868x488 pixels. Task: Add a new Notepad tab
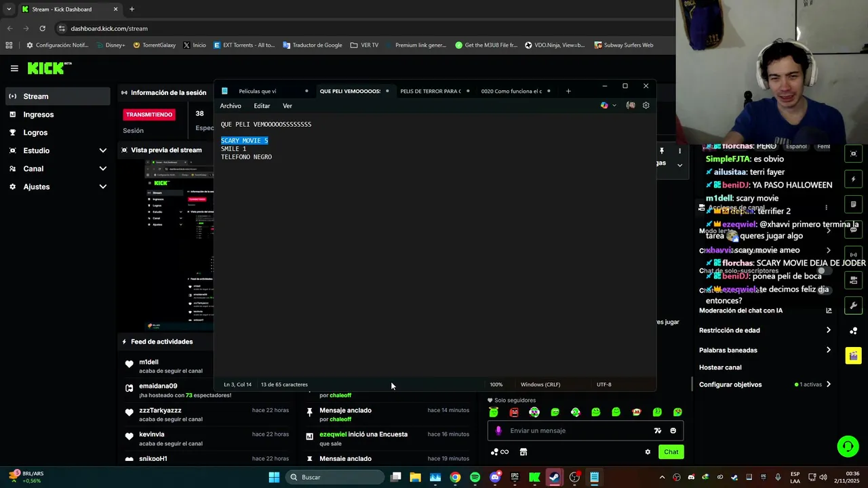pos(568,91)
